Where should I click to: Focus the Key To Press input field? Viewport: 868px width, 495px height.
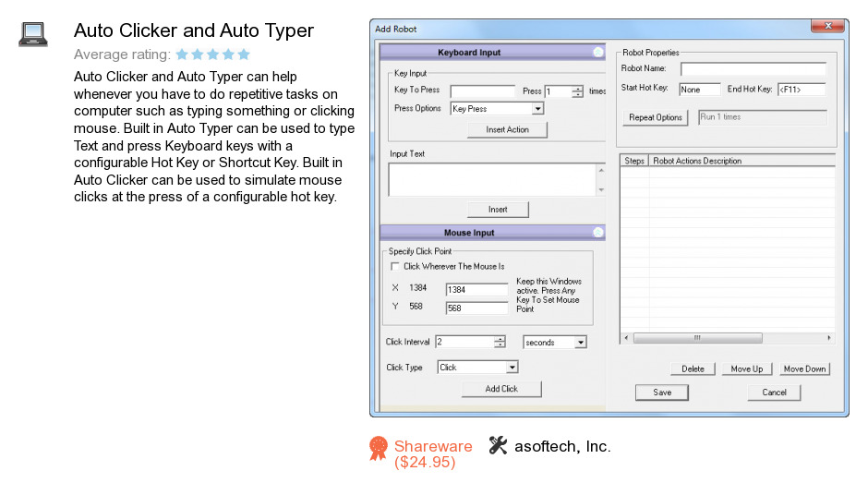(483, 91)
